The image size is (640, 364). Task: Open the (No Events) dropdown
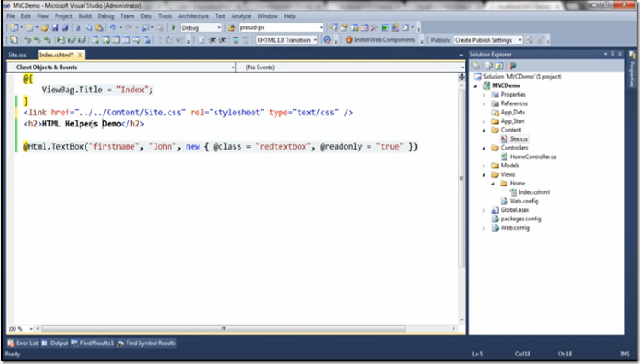point(462,68)
